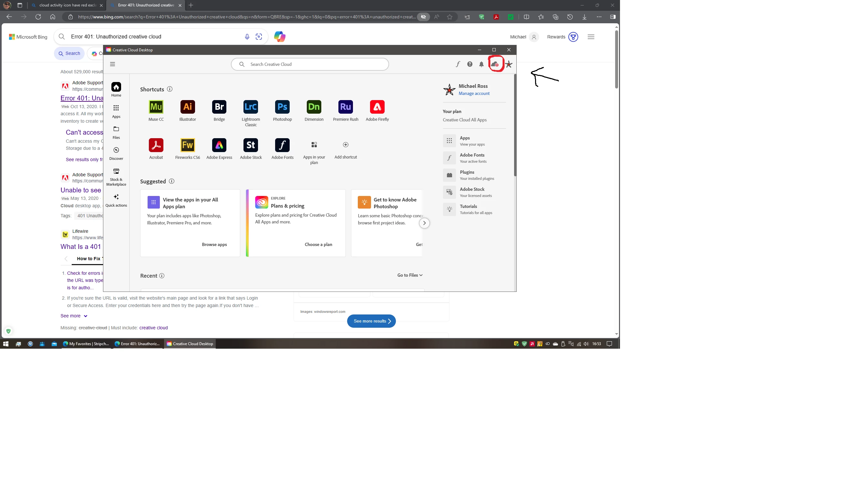
Task: Expand the hamburger menu in Creative Cloud
Action: (x=113, y=64)
